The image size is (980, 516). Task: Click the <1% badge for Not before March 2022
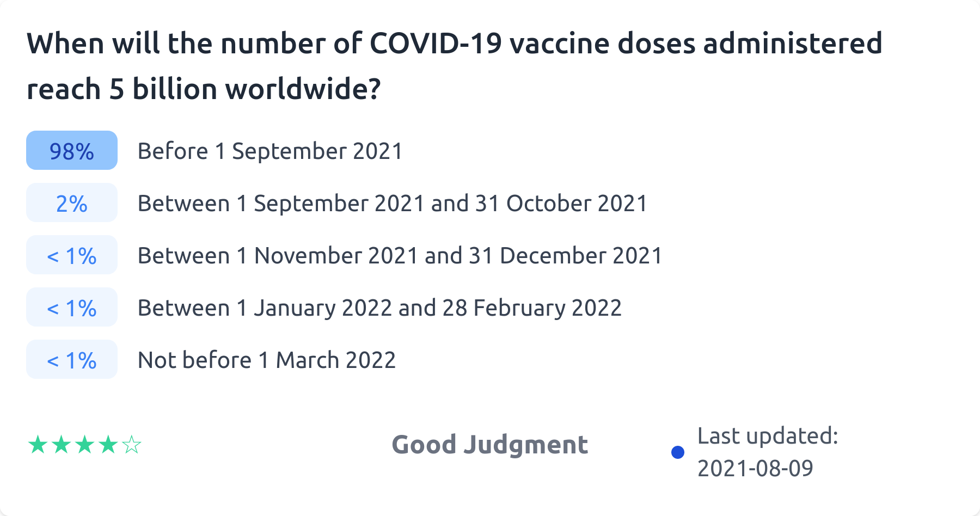coord(72,360)
